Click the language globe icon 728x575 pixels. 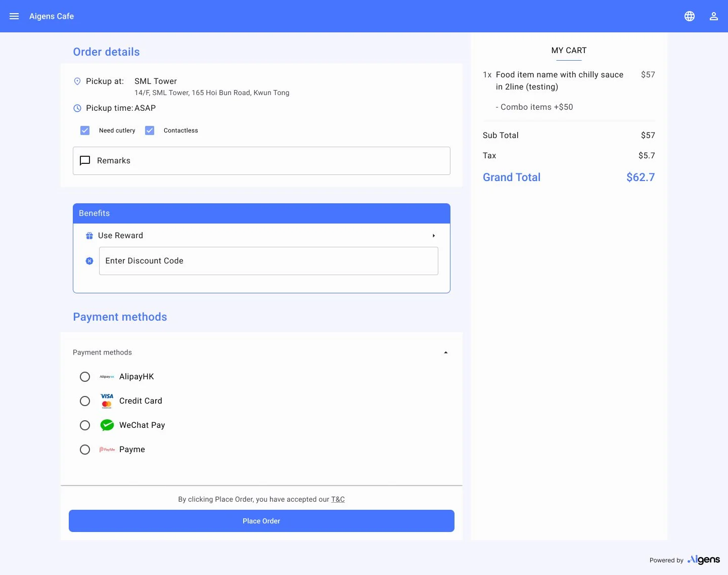coord(690,16)
